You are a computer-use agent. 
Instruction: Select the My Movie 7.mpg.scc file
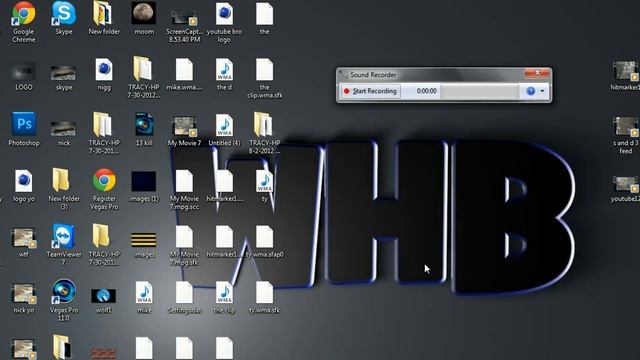point(184,181)
